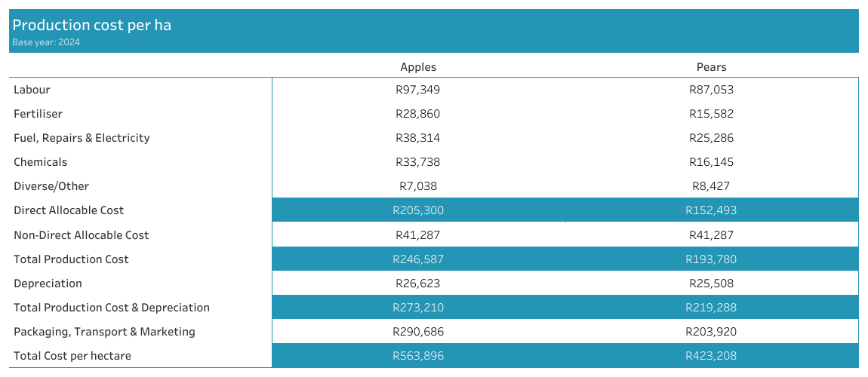Viewport: 868px width, 377px height.
Task: Select Pears Total Production Cost R193,780
Action: [711, 259]
